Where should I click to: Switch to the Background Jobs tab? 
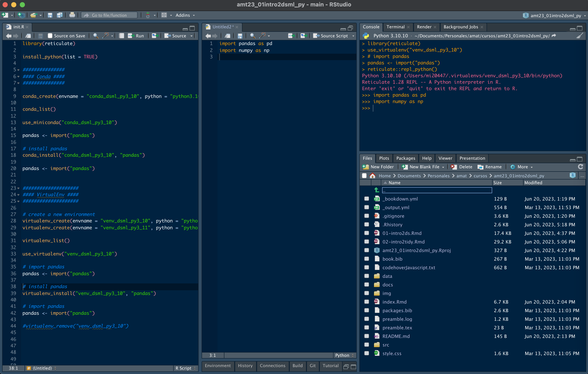pos(461,27)
